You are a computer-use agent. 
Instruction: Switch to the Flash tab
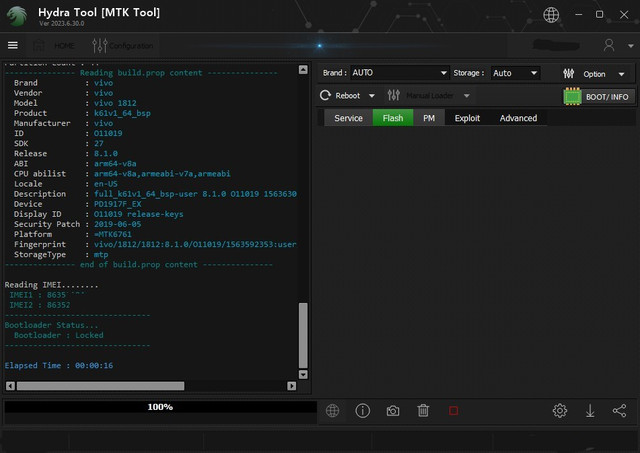tap(393, 118)
